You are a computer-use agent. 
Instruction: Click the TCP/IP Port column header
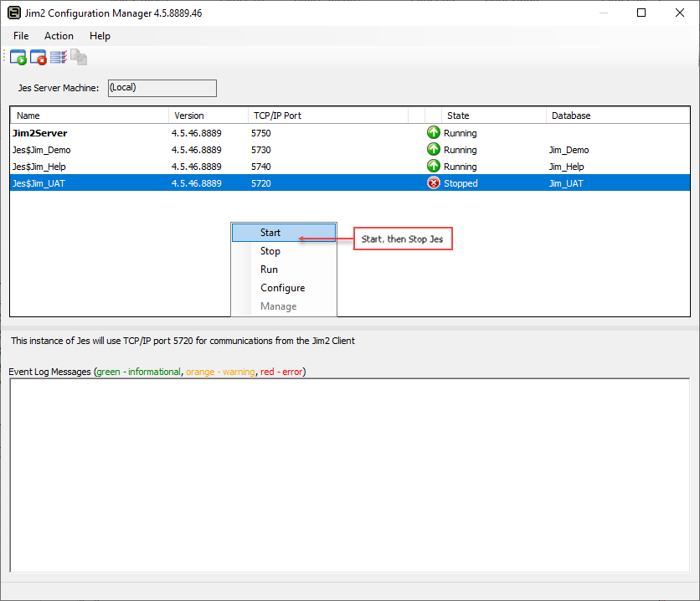(x=277, y=116)
